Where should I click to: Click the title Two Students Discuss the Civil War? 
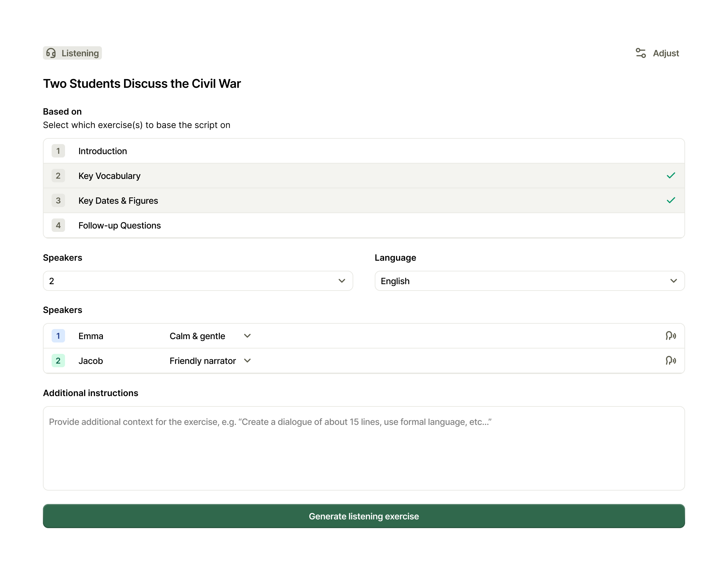click(142, 84)
